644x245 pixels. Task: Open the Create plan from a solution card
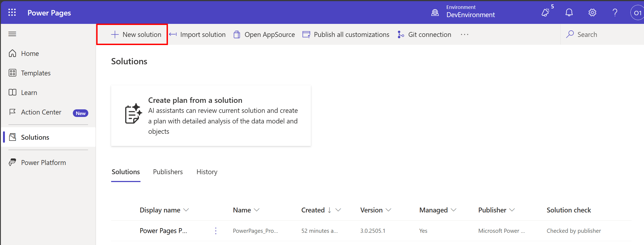tap(211, 116)
